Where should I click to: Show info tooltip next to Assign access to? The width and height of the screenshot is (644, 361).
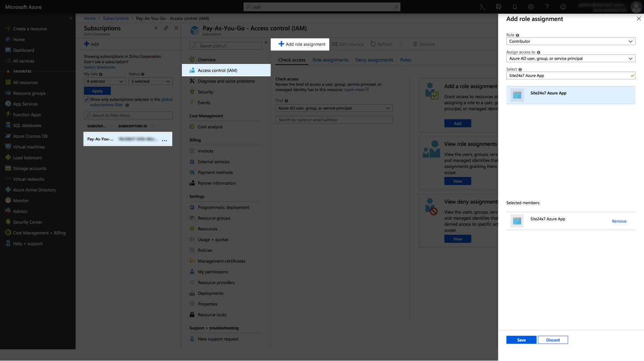pyautogui.click(x=539, y=52)
